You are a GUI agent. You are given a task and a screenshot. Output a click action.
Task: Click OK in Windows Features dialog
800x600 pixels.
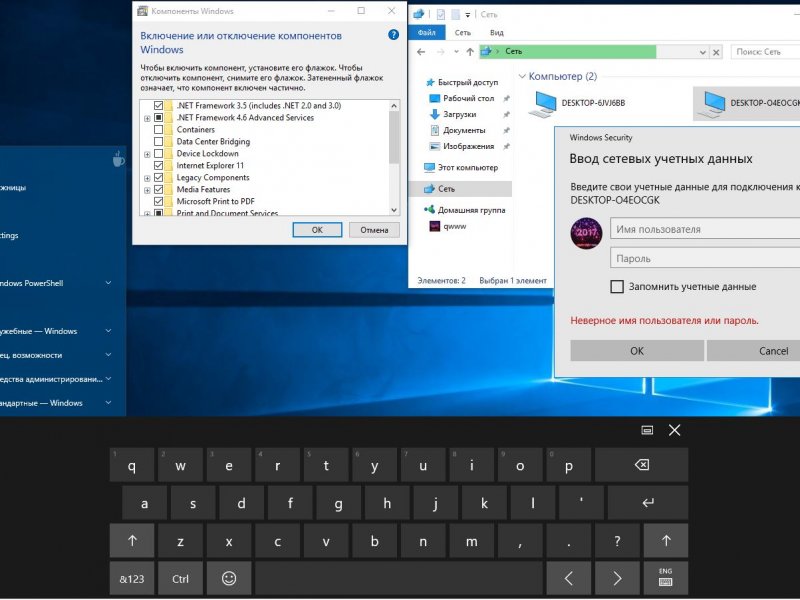coord(317,230)
